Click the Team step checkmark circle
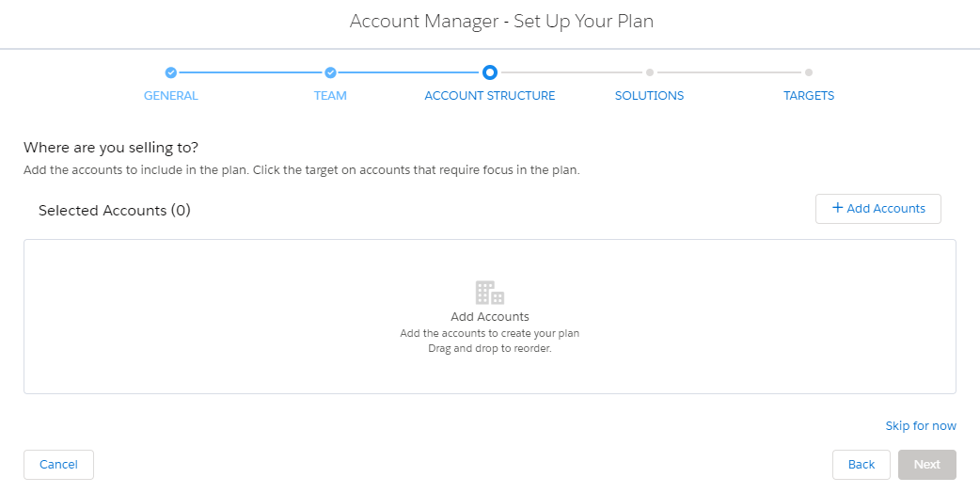The height and width of the screenshot is (493, 980). (x=331, y=72)
